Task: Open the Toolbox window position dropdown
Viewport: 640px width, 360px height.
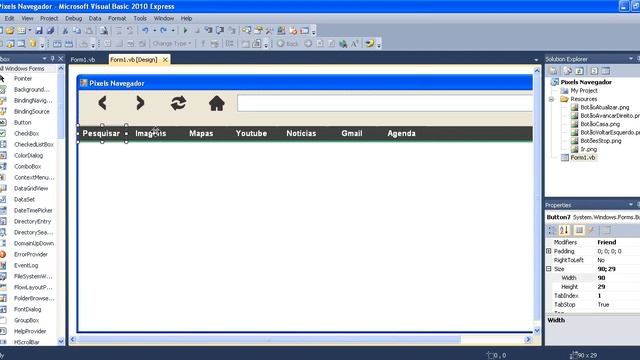Action: coord(44,59)
